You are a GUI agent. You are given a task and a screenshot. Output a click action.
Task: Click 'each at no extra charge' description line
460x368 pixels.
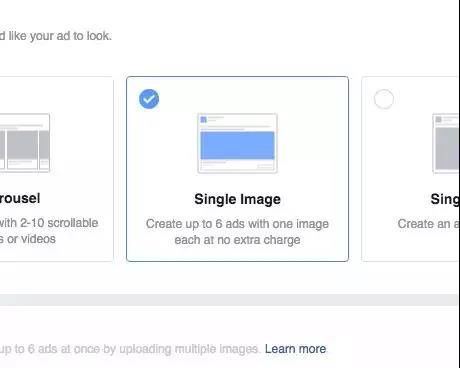(x=237, y=240)
